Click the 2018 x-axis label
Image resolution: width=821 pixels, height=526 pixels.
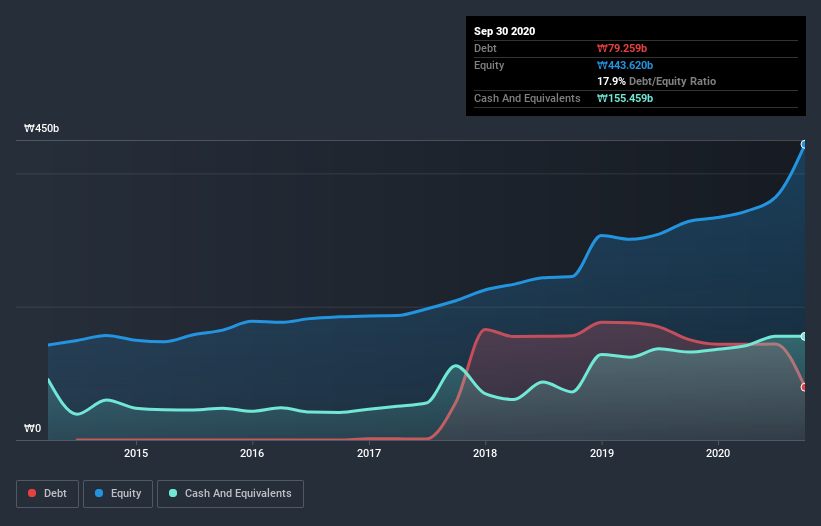pos(485,453)
